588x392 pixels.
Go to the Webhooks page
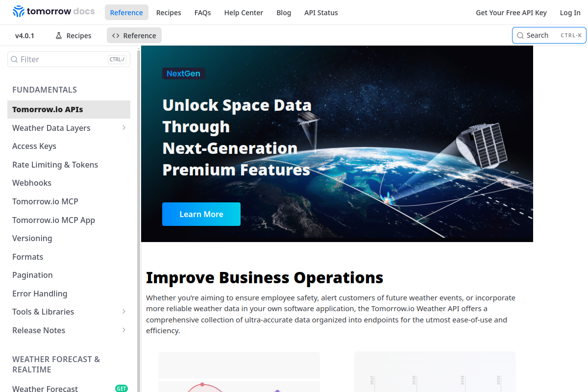[69, 183]
